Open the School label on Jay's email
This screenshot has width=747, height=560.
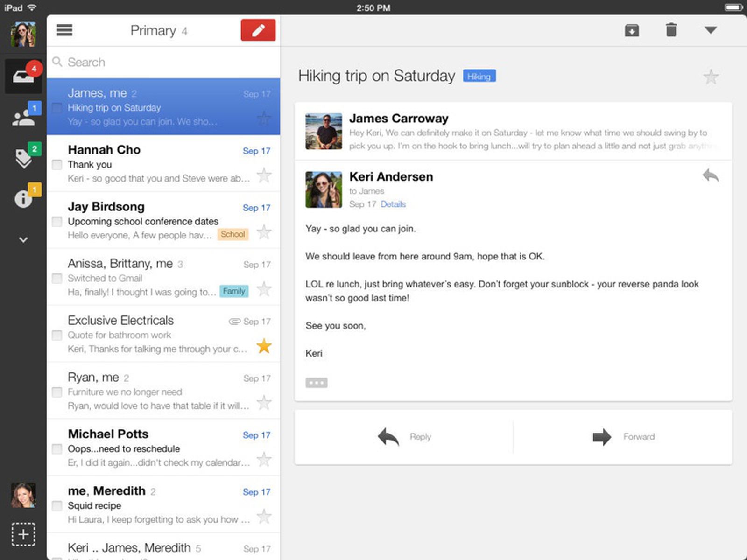click(233, 234)
